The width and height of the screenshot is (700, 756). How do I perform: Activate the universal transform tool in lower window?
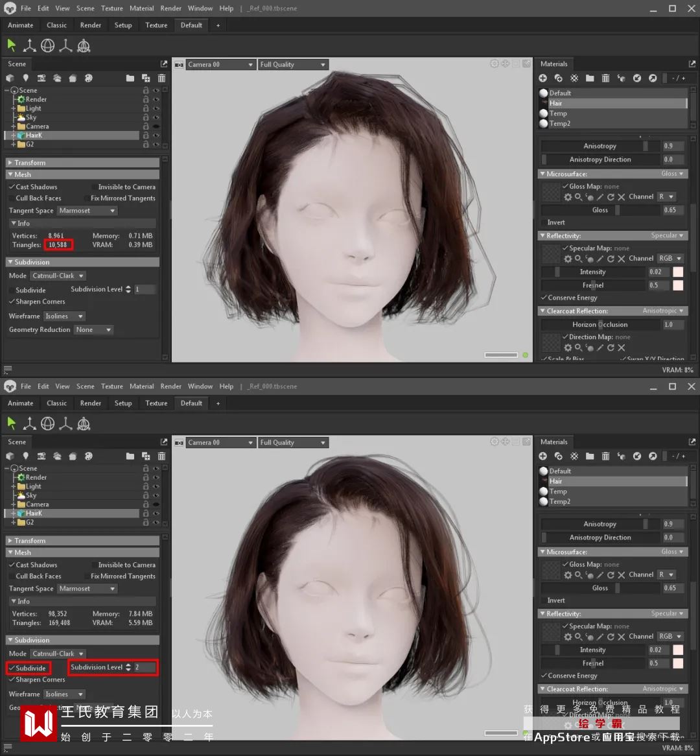point(84,424)
